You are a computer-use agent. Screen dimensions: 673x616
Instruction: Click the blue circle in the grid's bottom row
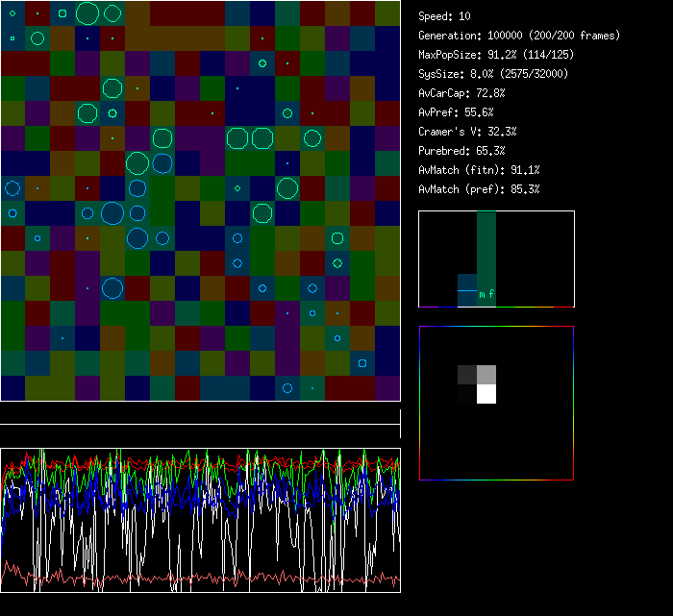[x=287, y=388]
